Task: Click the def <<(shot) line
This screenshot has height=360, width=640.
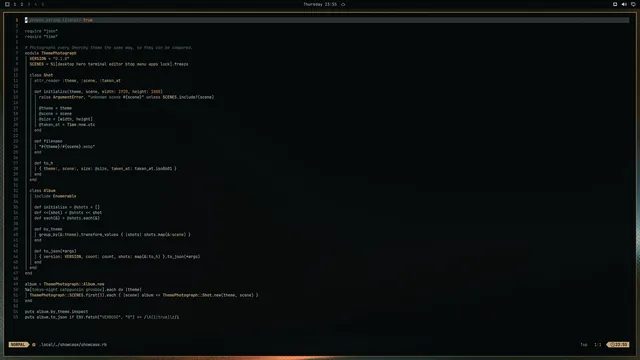Action: (x=68, y=213)
